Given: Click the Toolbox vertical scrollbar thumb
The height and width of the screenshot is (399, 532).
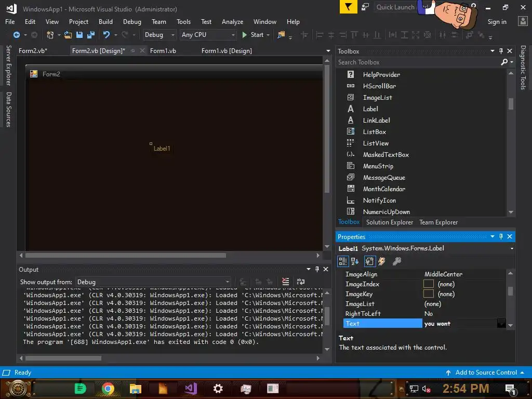Looking at the screenshot, I should 511,103.
